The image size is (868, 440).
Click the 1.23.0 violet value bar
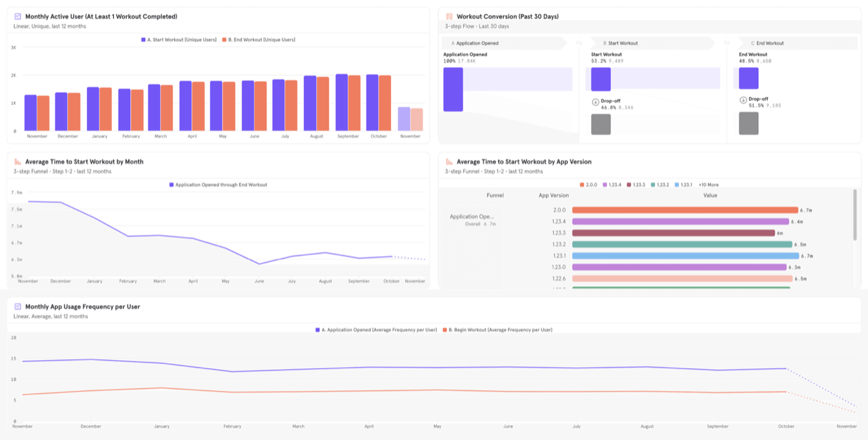click(680, 267)
